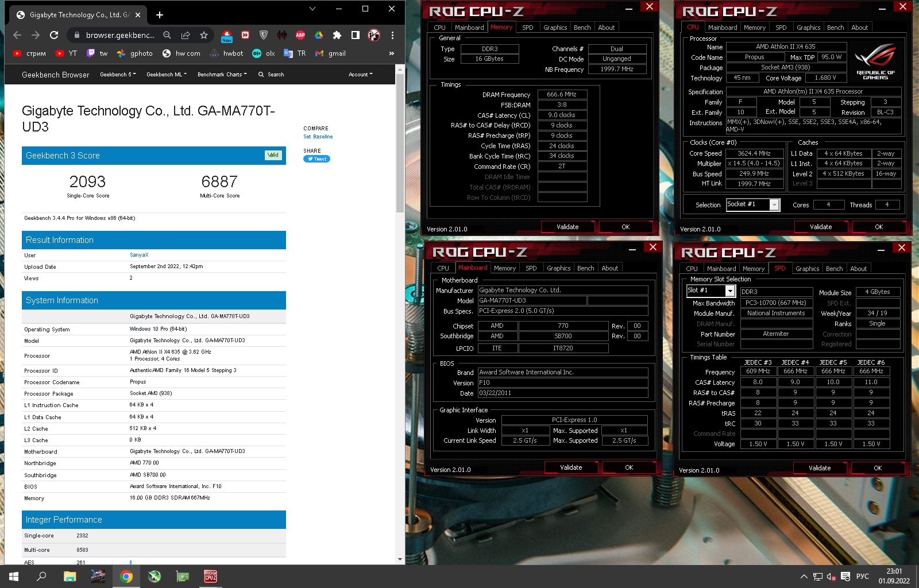Open the Socket #1 selection dropdown
The width and height of the screenshot is (919, 588).
click(753, 204)
